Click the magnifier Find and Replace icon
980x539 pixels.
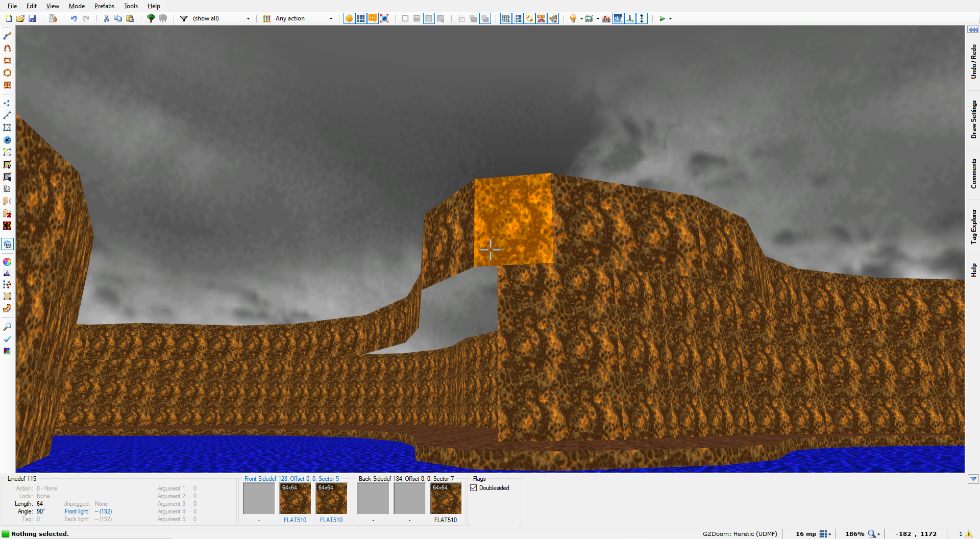(x=7, y=327)
